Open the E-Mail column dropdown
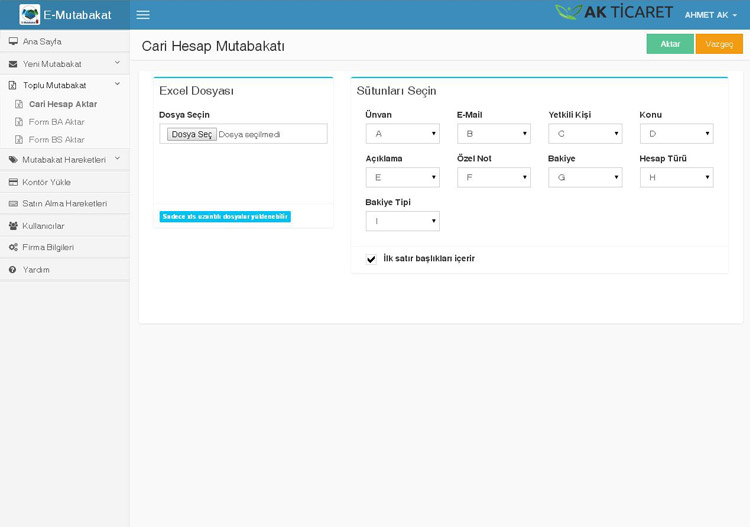This screenshot has width=750, height=527. [493, 134]
